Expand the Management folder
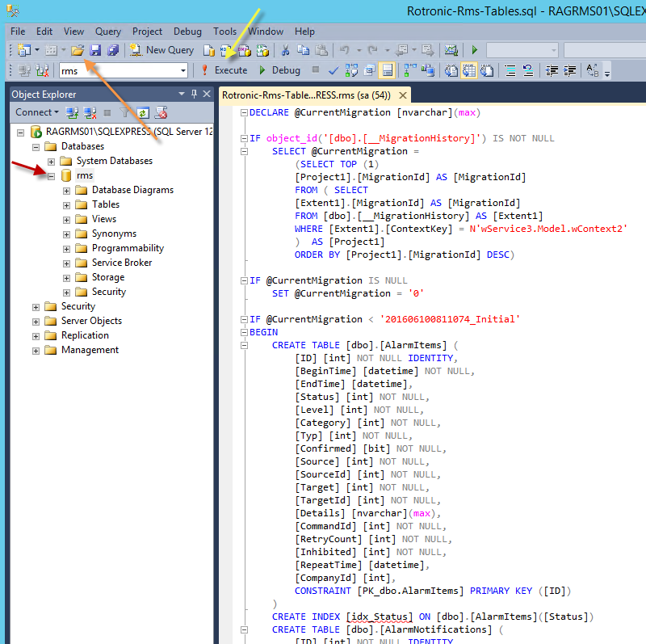The height and width of the screenshot is (644, 646). coord(36,351)
